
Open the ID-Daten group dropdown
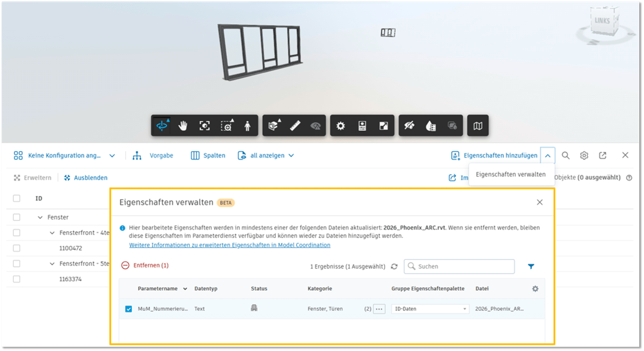[x=430, y=309]
